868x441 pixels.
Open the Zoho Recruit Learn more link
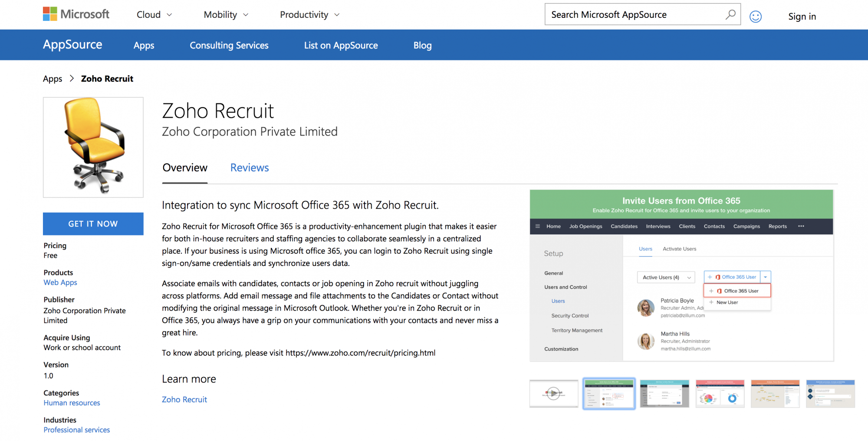click(184, 399)
